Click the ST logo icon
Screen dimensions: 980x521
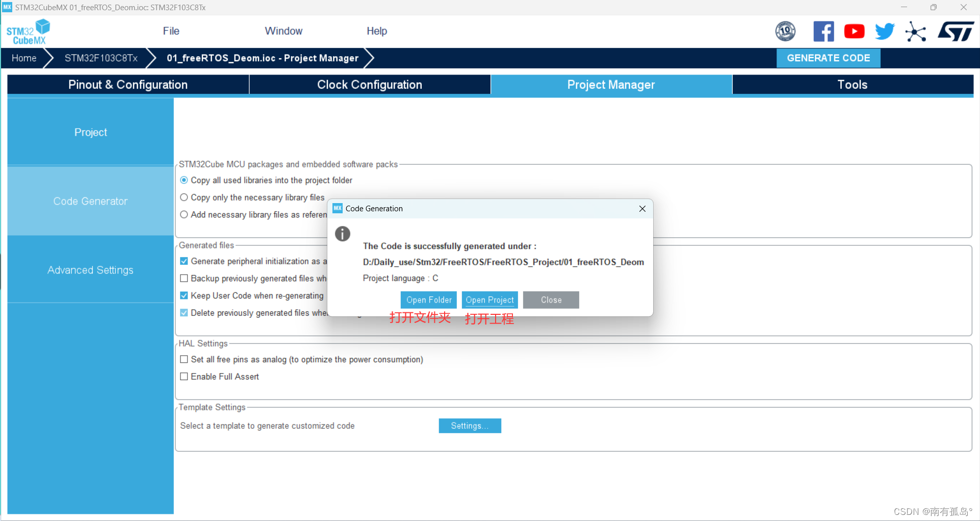point(956,32)
